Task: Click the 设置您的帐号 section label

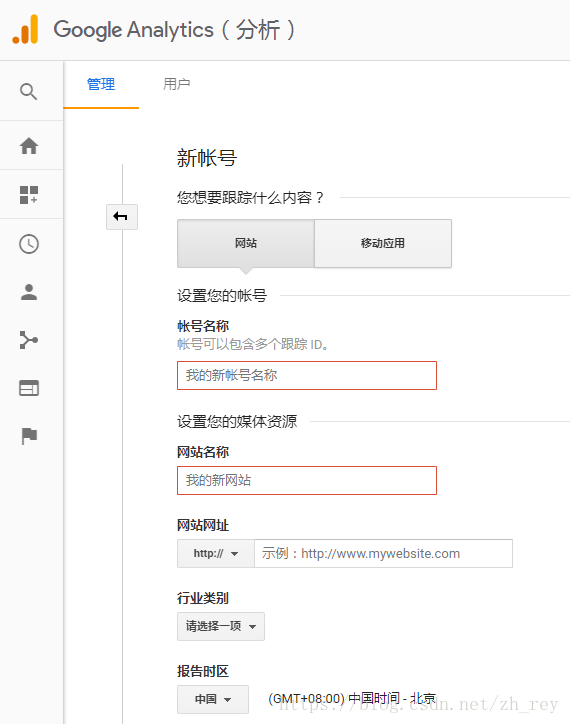Action: [222, 296]
